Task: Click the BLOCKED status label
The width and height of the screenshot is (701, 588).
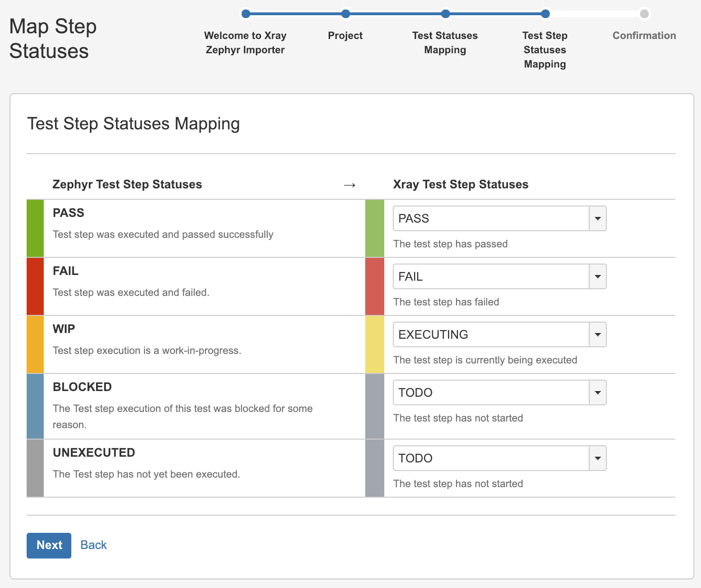Action: (x=82, y=387)
